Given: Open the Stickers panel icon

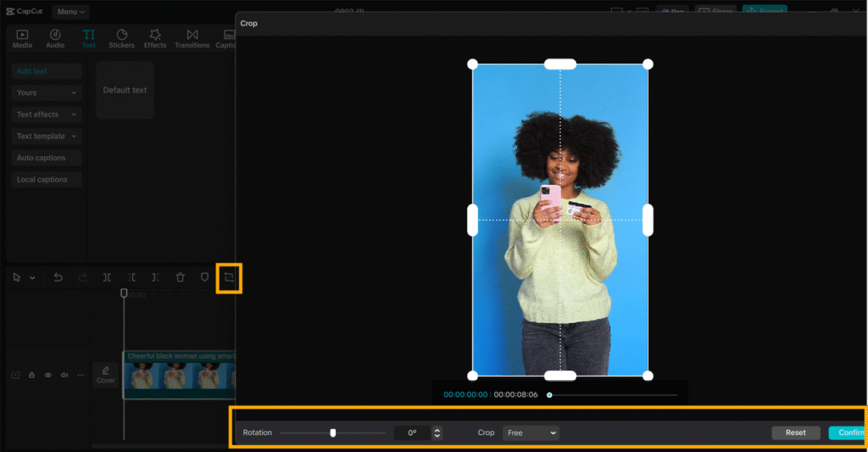Looking at the screenshot, I should tap(121, 38).
